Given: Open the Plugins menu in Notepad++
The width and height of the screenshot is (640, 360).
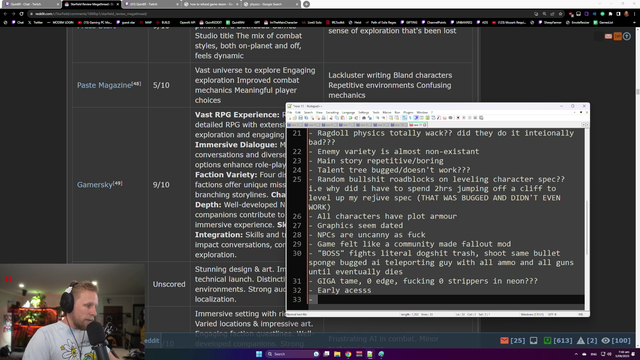Looking at the screenshot, I should pos(408,112).
